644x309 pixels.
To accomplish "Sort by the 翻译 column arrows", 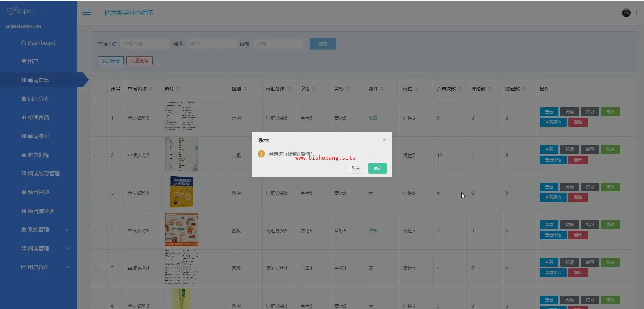I will pos(382,89).
